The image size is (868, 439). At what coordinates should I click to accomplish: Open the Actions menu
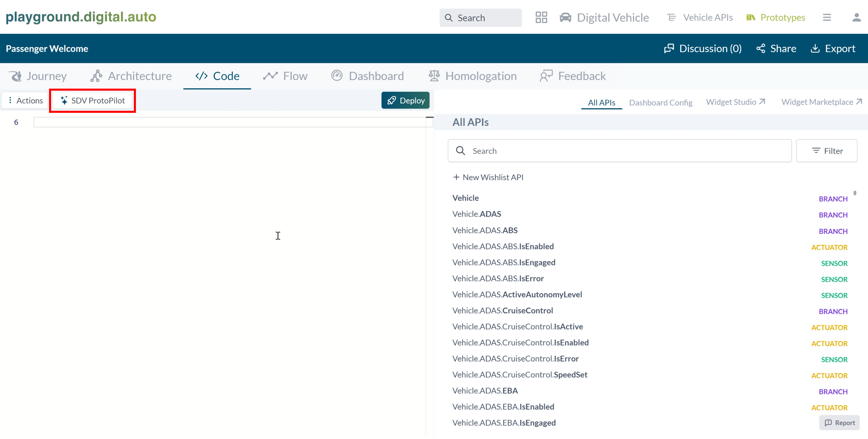point(25,100)
